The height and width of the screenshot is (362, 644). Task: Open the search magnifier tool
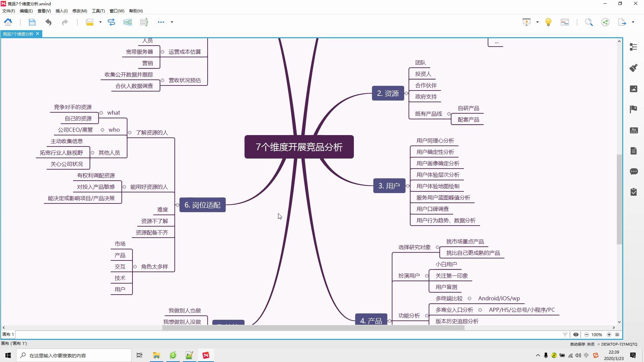(x=589, y=22)
